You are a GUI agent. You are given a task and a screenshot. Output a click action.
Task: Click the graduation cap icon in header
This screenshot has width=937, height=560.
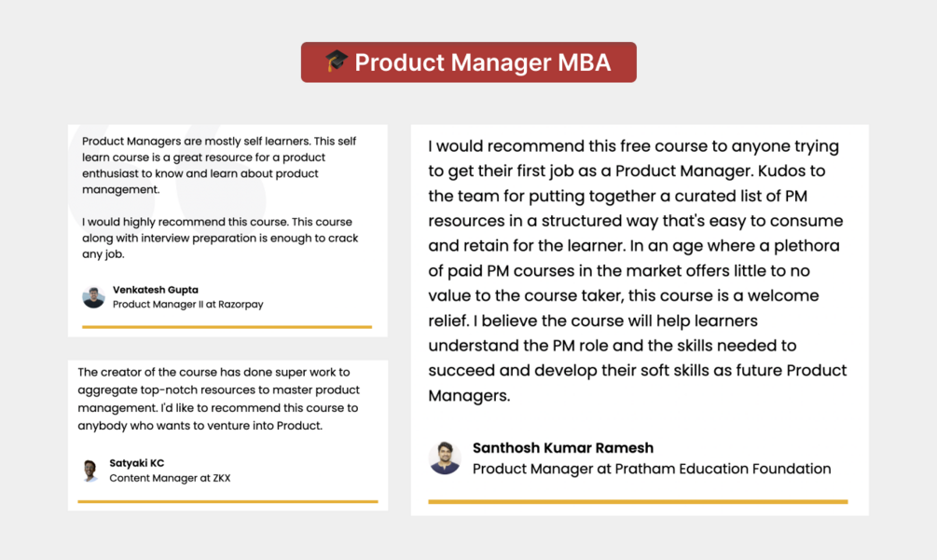(337, 61)
